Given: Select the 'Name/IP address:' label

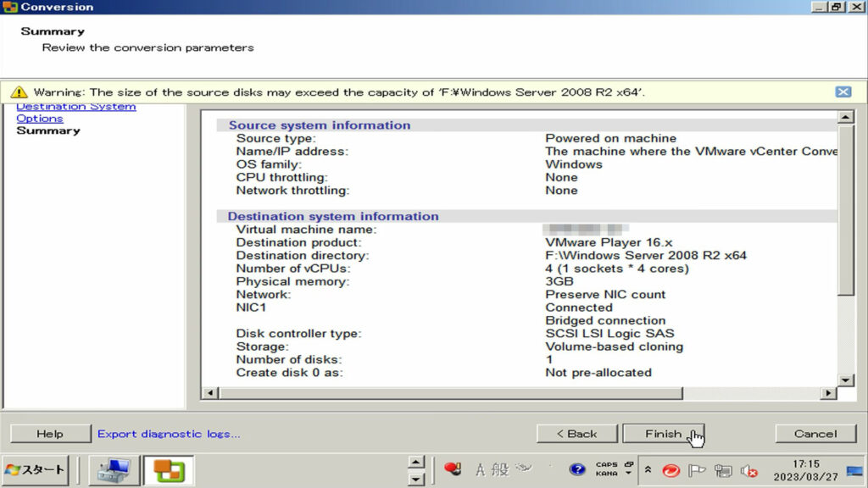Looking at the screenshot, I should (x=292, y=152).
